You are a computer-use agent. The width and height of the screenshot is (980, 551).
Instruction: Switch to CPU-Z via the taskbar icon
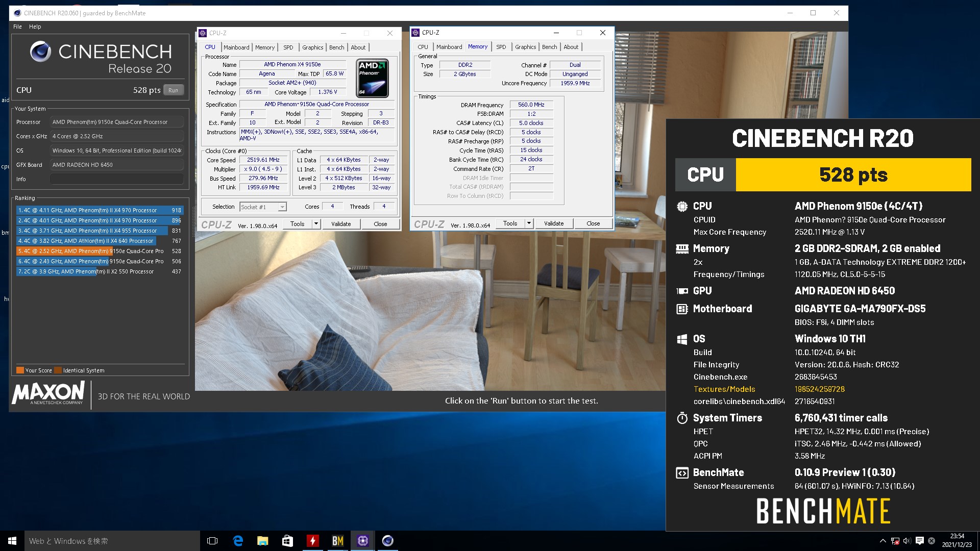pos(362,541)
